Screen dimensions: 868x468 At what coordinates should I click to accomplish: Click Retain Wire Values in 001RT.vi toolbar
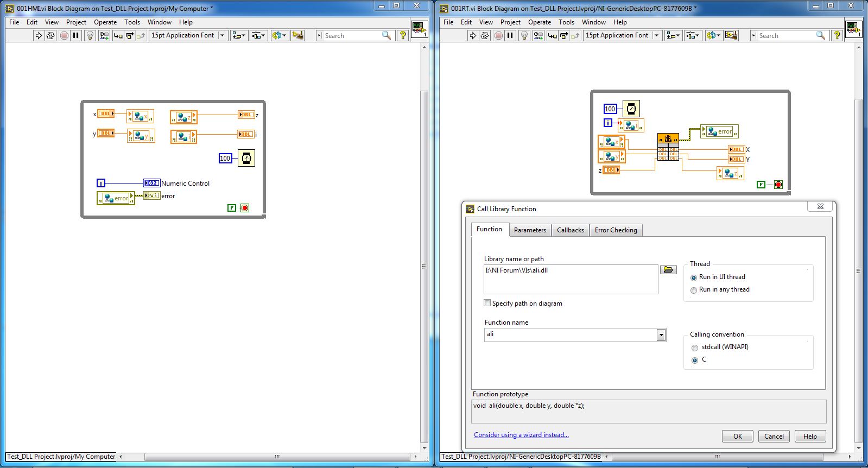pos(538,35)
